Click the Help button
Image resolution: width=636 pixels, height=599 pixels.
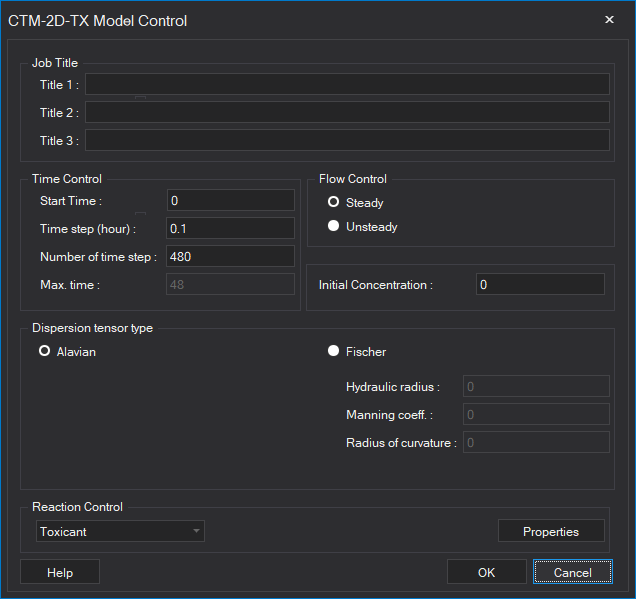pos(60,572)
